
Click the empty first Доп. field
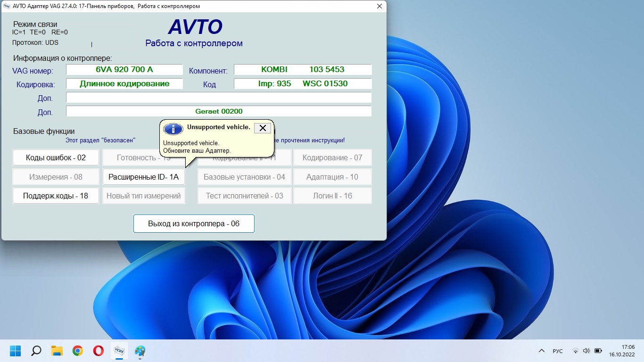pyautogui.click(x=218, y=98)
